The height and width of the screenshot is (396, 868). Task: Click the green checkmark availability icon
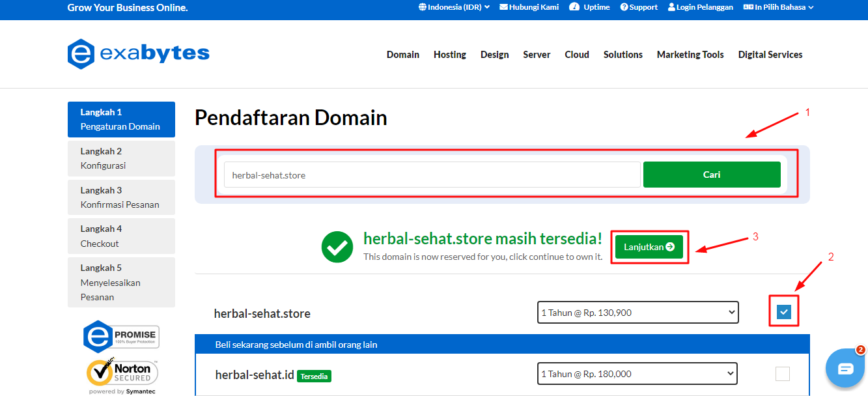pyautogui.click(x=337, y=247)
